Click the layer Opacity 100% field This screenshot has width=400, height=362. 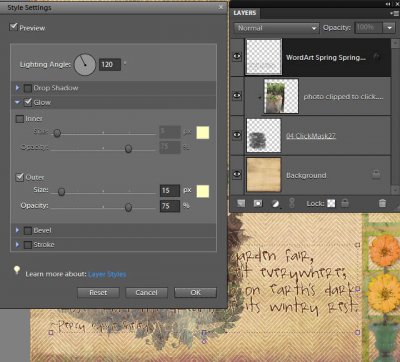pyautogui.click(x=369, y=28)
